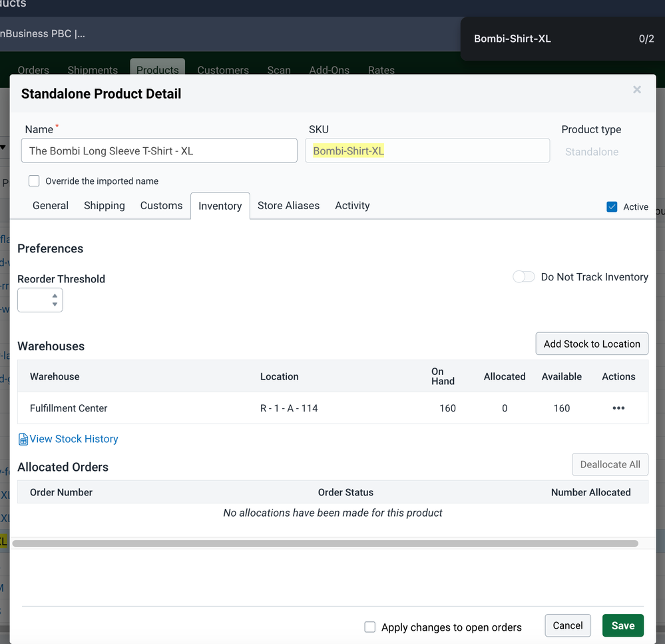The width and height of the screenshot is (665, 644).
Task: Go to the Customs tab
Action: coord(161,206)
